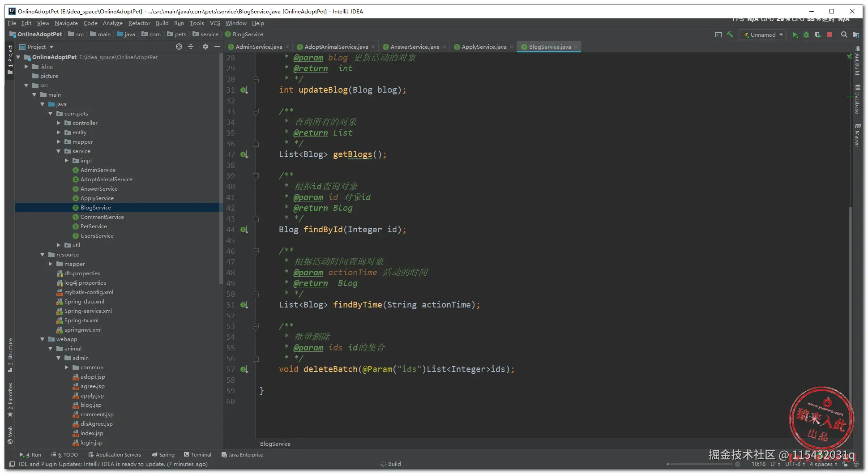The image size is (868, 474).
Task: Start debugging with the green bug icon
Action: tap(806, 35)
